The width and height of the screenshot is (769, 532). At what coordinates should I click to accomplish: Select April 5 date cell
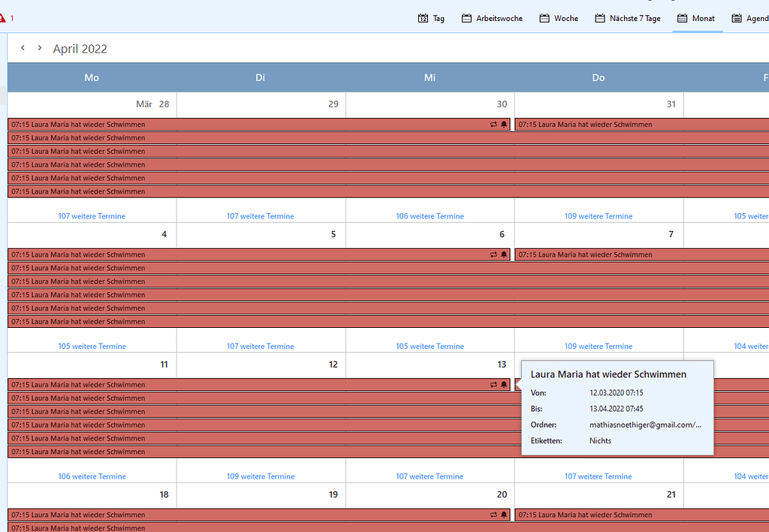(261, 235)
